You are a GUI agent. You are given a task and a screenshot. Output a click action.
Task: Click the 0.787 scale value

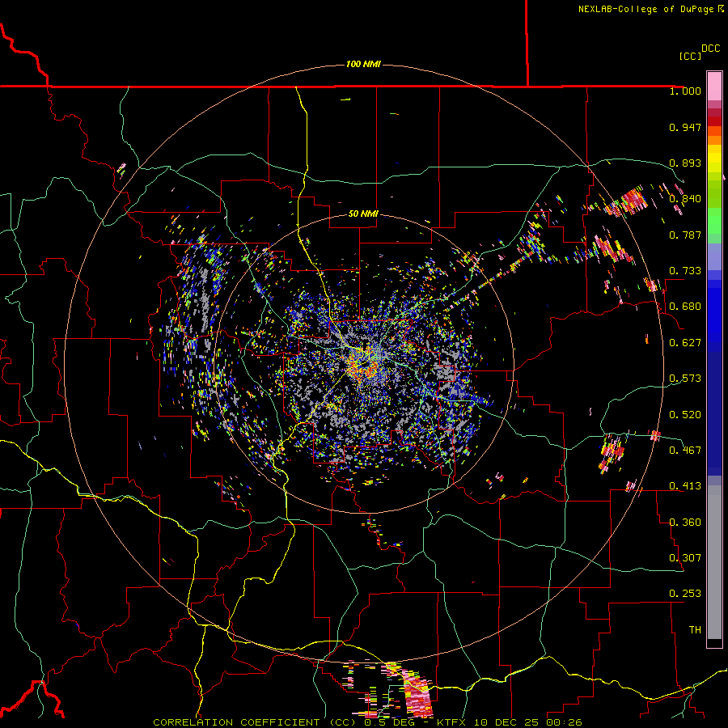click(685, 235)
